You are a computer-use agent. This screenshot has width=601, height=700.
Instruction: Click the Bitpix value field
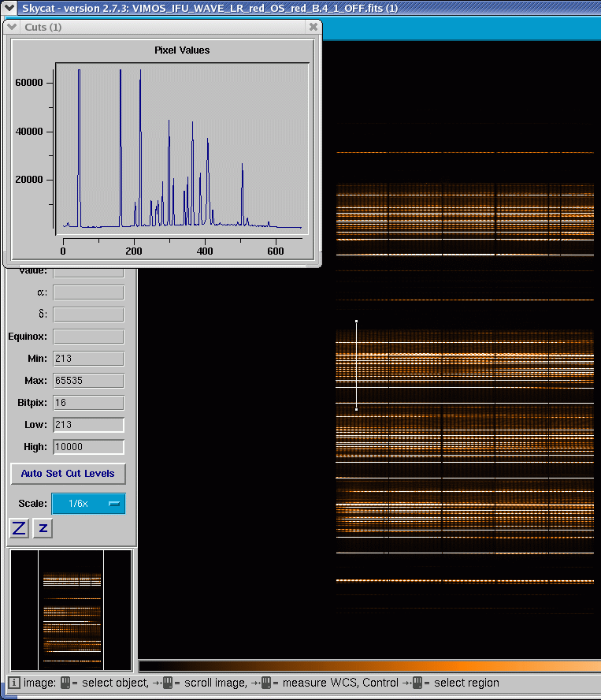point(88,403)
